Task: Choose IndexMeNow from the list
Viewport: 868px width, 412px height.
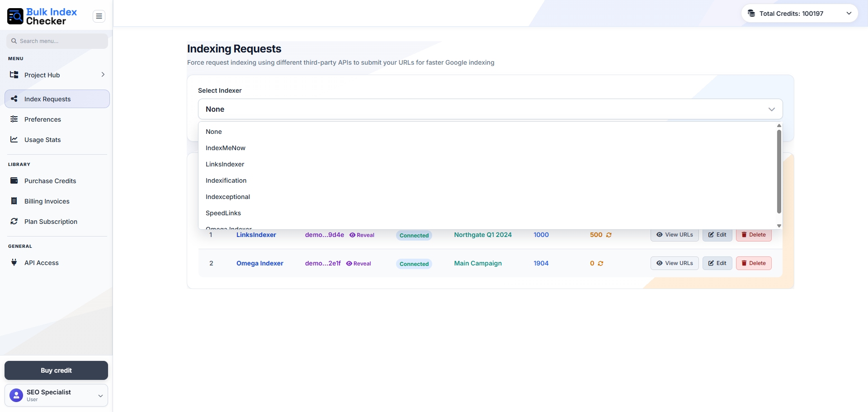Action: point(487,148)
